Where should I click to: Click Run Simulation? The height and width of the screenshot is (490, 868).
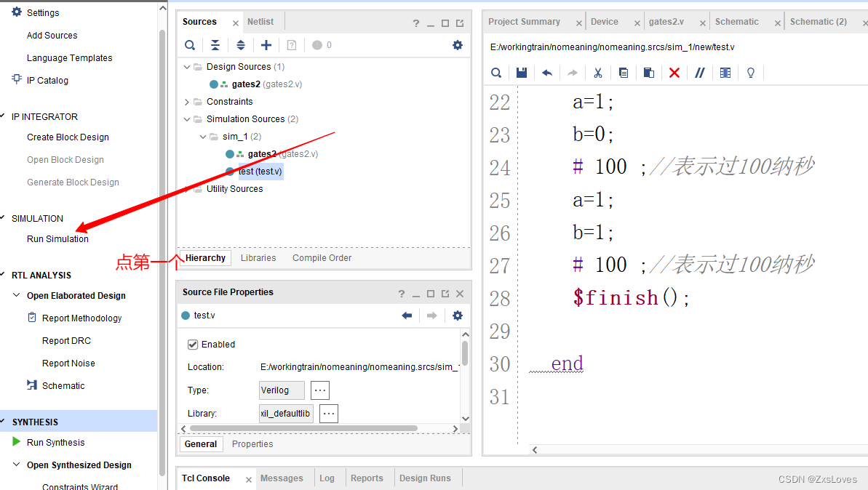point(57,239)
